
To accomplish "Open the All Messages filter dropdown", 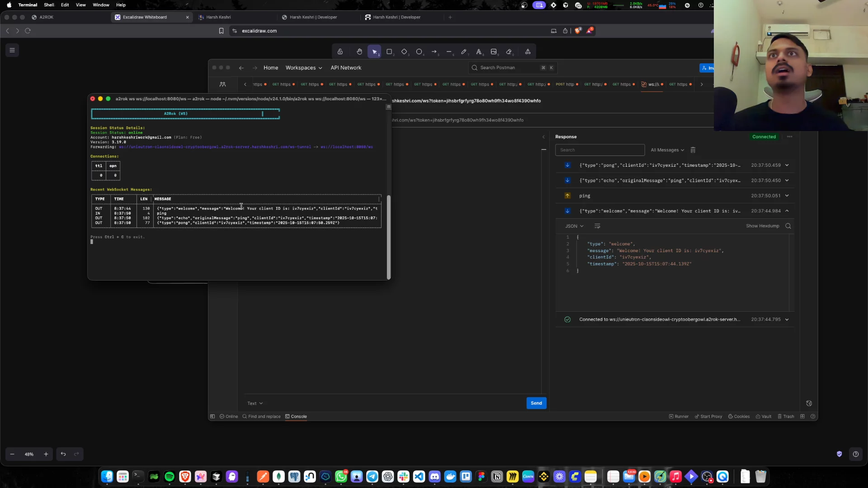I will pos(667,150).
